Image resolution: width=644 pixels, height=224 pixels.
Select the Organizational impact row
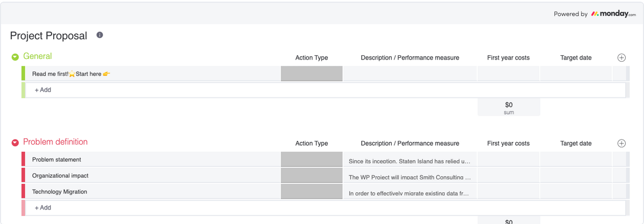pos(60,176)
